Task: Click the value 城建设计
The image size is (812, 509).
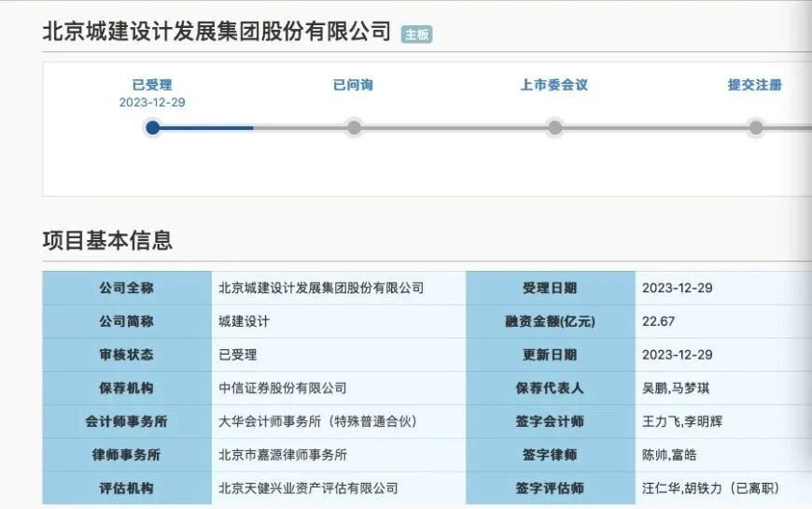Action: [244, 321]
